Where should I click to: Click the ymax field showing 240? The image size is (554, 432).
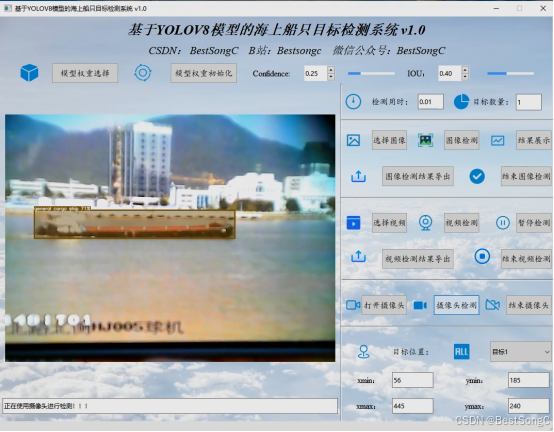[x=529, y=406]
